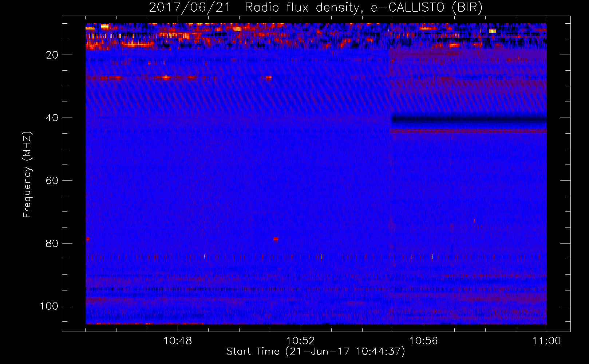
Task: Click the red burst near 80 MHz at 10:51
Action: point(276,239)
